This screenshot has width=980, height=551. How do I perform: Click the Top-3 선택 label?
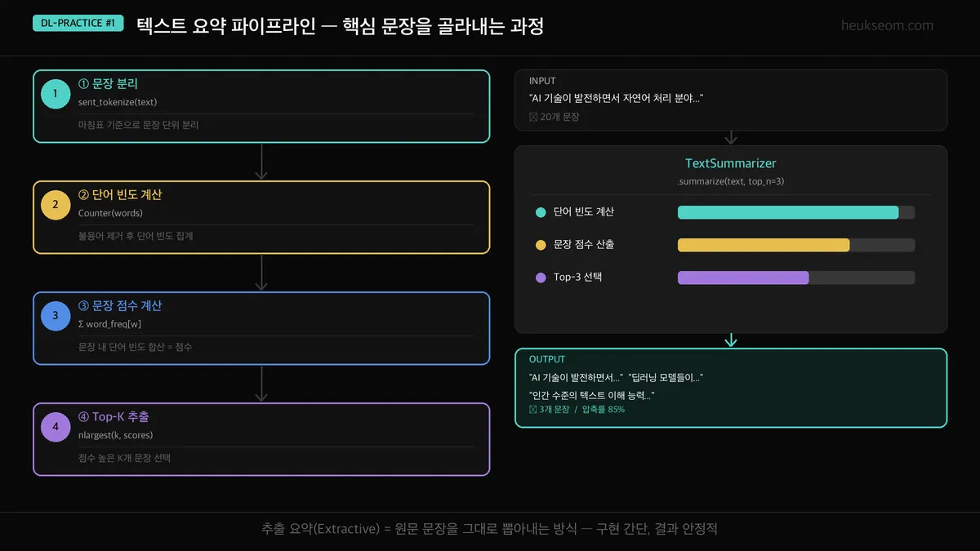[x=577, y=278]
